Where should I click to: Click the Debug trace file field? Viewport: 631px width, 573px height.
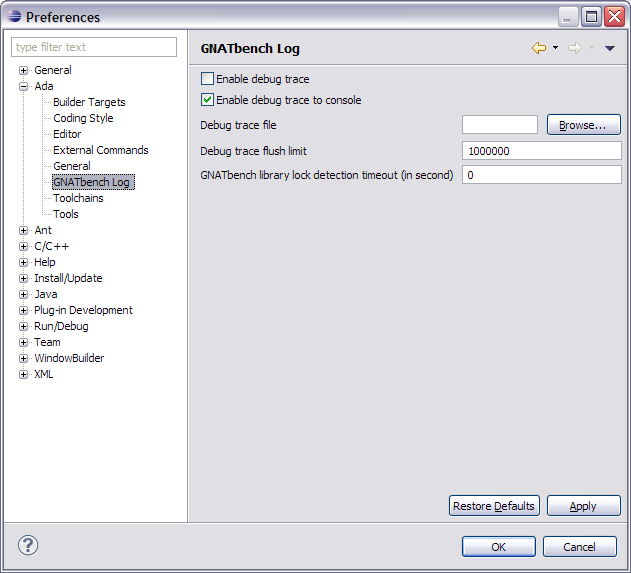point(500,125)
